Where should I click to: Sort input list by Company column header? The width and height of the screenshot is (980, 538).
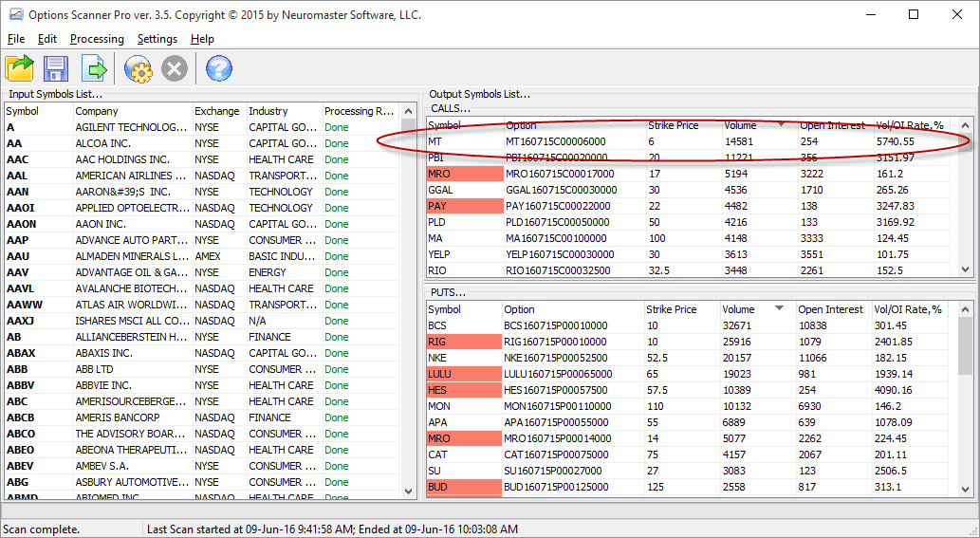(x=133, y=111)
